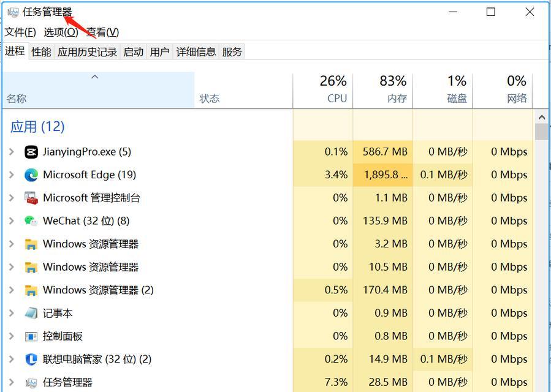Click the folder icon of the 10.5 MB Windows 资源管理器
This screenshot has height=392, width=551.
coord(31,267)
